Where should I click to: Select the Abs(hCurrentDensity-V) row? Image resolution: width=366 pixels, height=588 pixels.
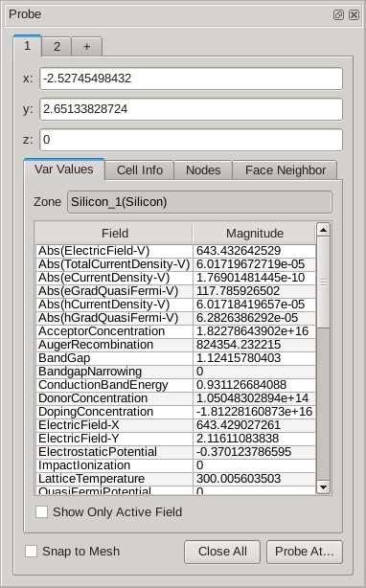coord(175,305)
